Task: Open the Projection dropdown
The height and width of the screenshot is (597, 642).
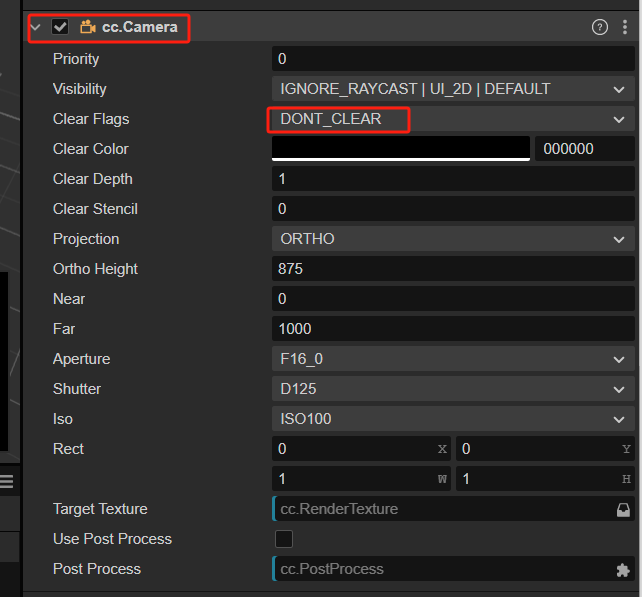Action: click(x=453, y=239)
